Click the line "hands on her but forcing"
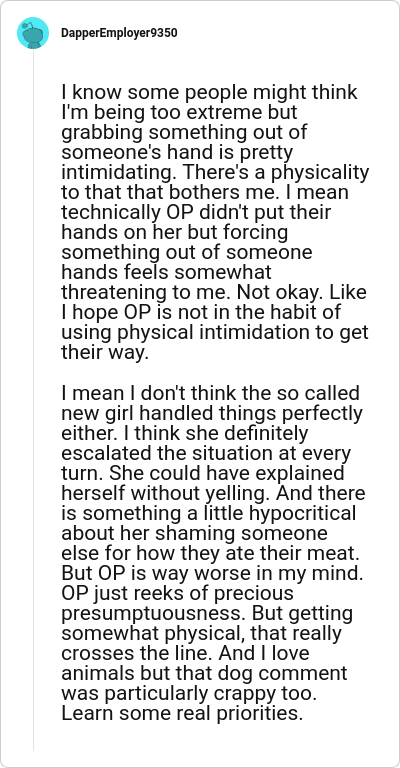Viewport: 400px width, 768px height. pos(174,233)
